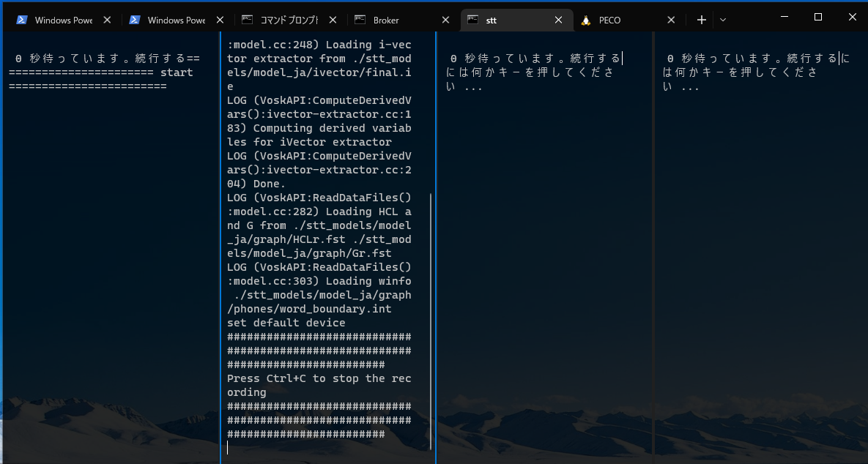Click the Linux penguin icon on PECO tab
868x464 pixels.
(x=586, y=20)
